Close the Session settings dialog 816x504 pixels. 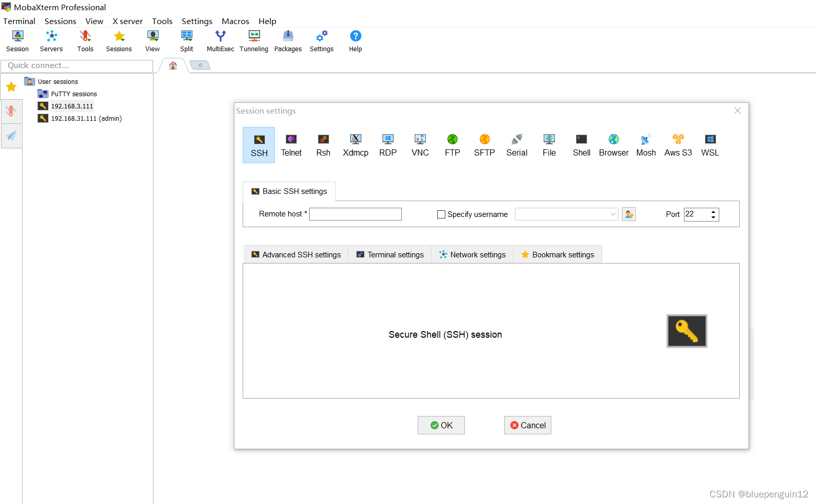point(738,111)
